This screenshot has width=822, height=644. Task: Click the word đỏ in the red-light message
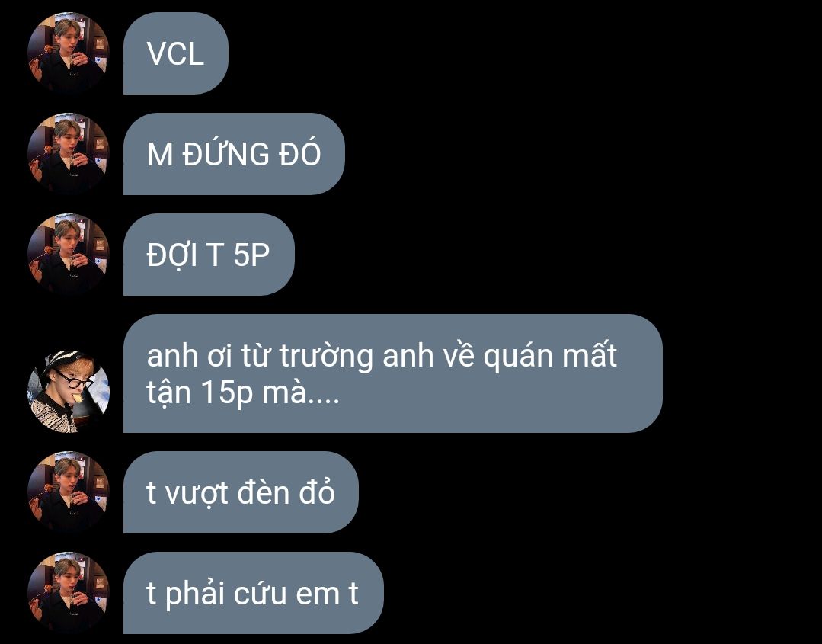tap(317, 492)
